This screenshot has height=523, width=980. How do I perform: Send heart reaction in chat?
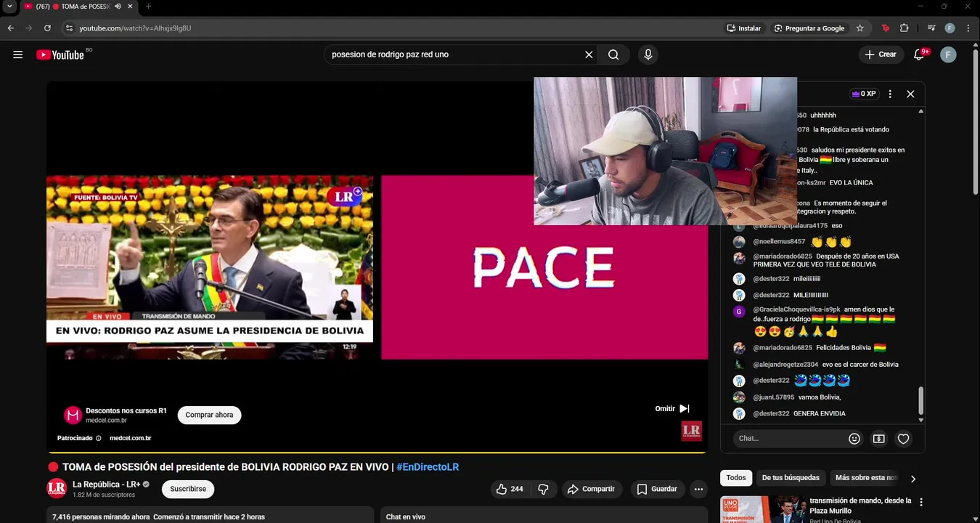903,439
